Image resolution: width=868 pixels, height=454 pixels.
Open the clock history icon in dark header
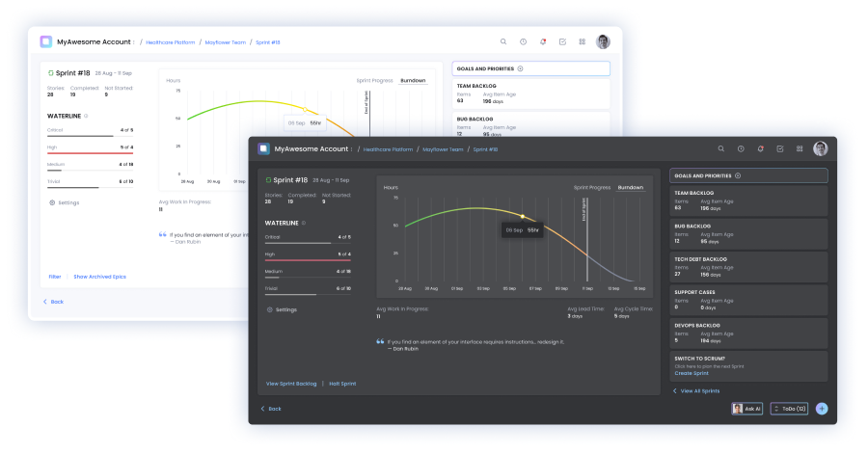tap(741, 148)
